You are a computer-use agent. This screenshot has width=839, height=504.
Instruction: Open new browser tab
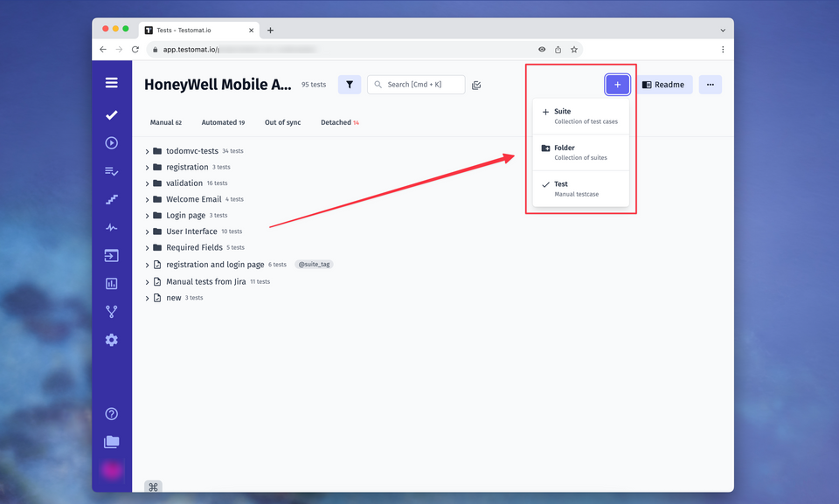pyautogui.click(x=270, y=30)
